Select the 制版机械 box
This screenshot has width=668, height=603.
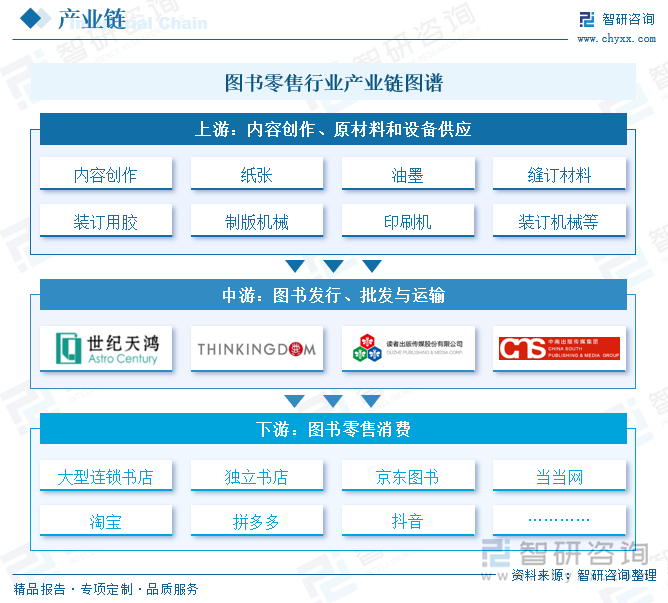click(x=256, y=221)
